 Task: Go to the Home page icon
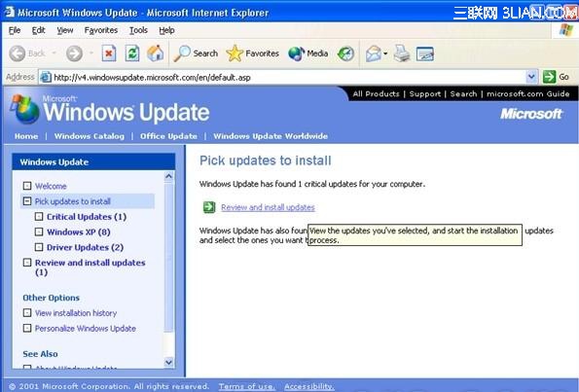click(155, 53)
